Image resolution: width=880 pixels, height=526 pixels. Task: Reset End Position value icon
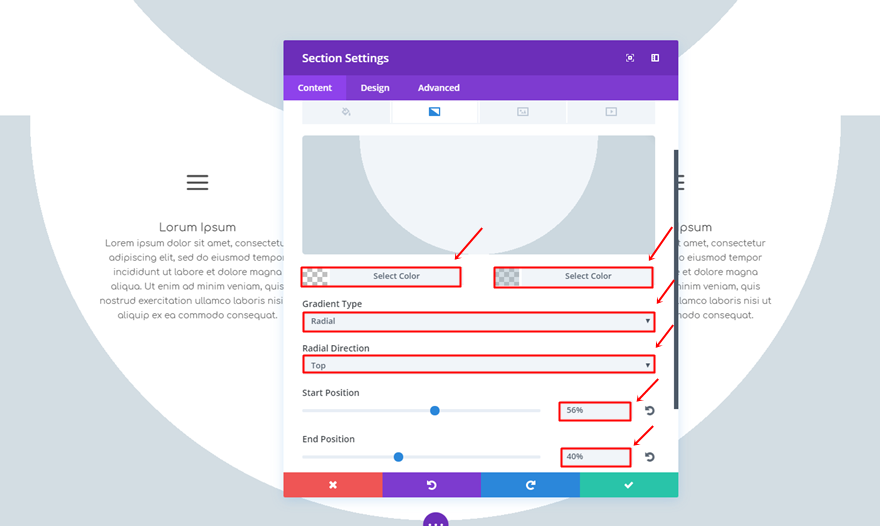[649, 457]
